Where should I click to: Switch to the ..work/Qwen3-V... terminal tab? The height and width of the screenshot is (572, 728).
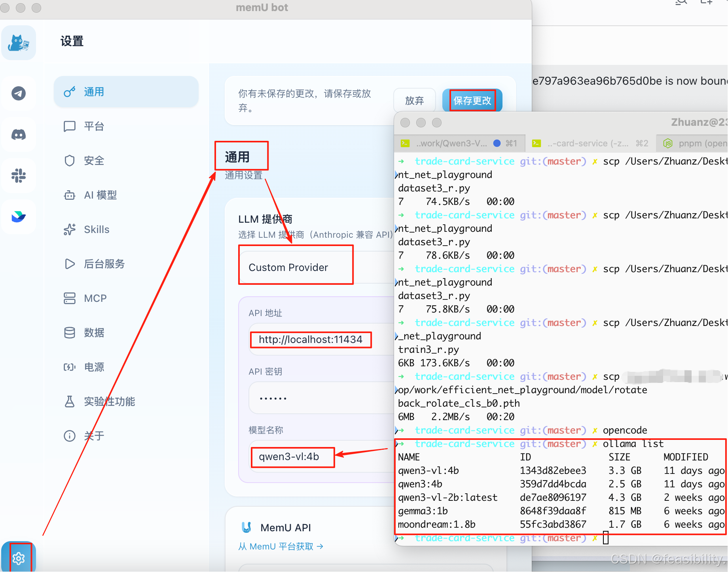461,143
